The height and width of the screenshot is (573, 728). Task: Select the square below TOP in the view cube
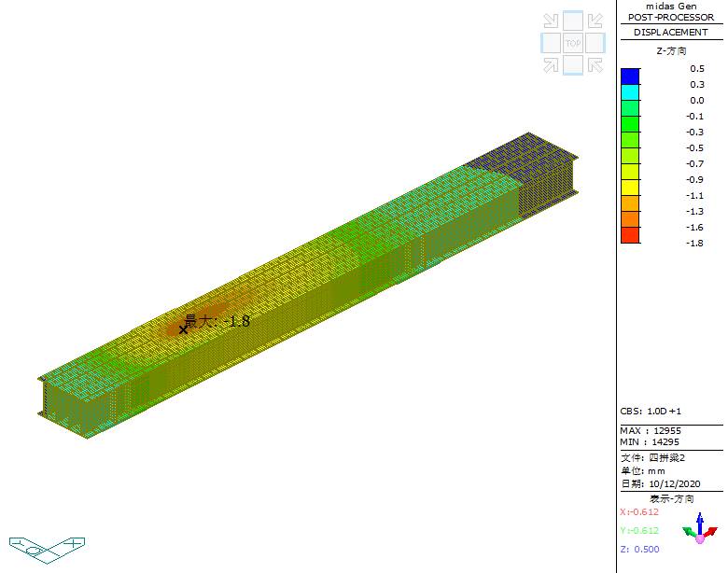[x=573, y=64]
